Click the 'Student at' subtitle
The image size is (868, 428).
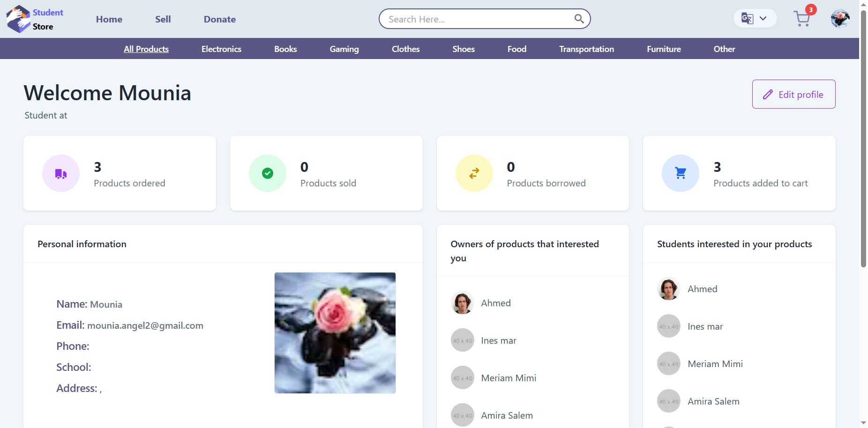pos(46,115)
